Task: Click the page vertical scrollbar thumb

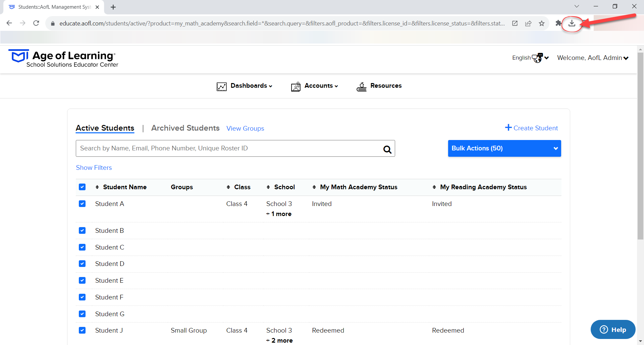Action: (640, 146)
